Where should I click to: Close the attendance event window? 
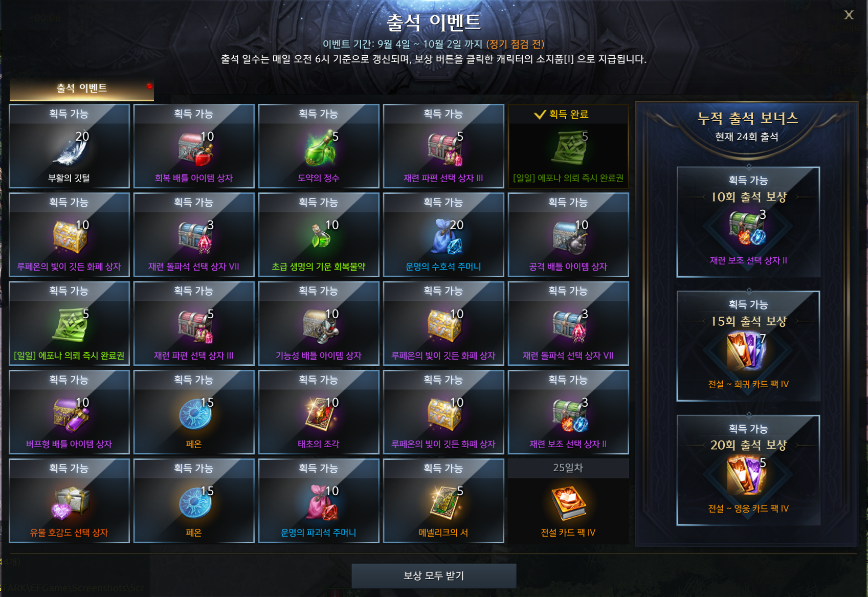click(849, 15)
